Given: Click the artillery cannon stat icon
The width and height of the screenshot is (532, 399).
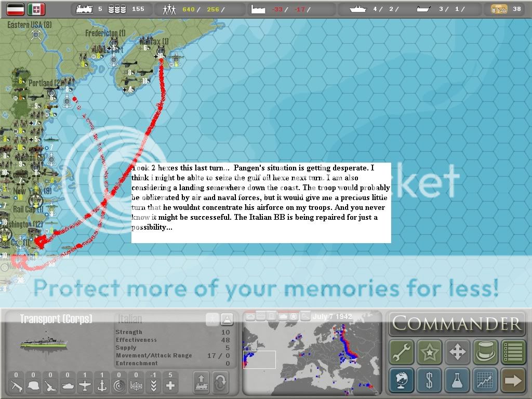Looking at the screenshot, I should click(x=50, y=386).
